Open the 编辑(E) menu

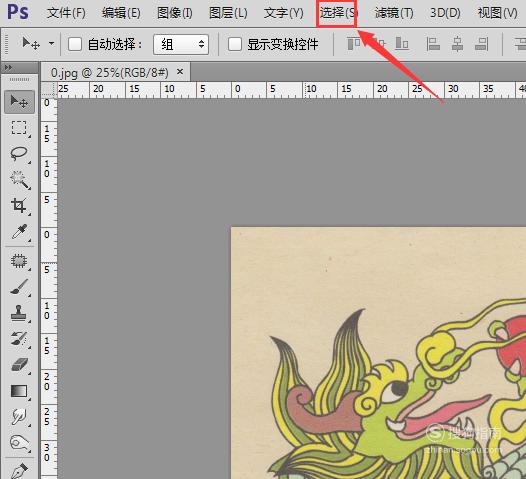pos(121,13)
